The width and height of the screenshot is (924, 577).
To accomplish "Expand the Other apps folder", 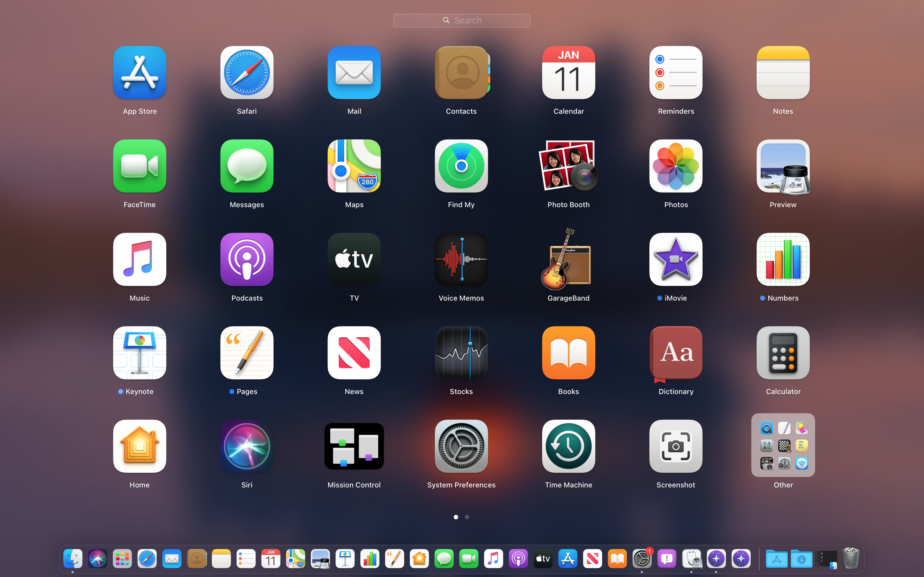I will (783, 445).
